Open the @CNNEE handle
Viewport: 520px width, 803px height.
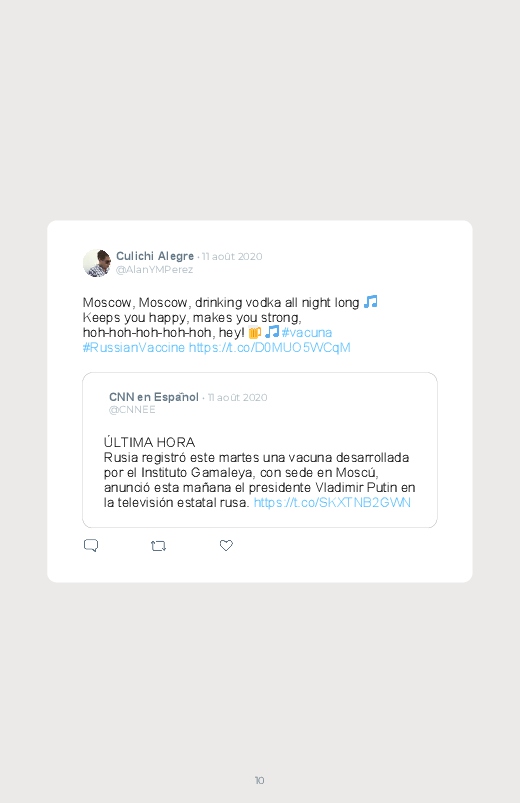pyautogui.click(x=132, y=410)
